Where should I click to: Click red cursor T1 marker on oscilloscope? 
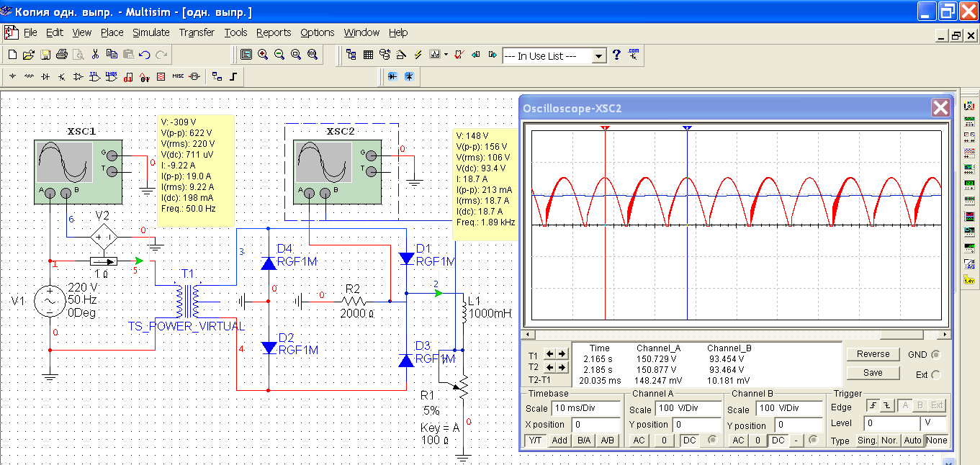(x=605, y=127)
